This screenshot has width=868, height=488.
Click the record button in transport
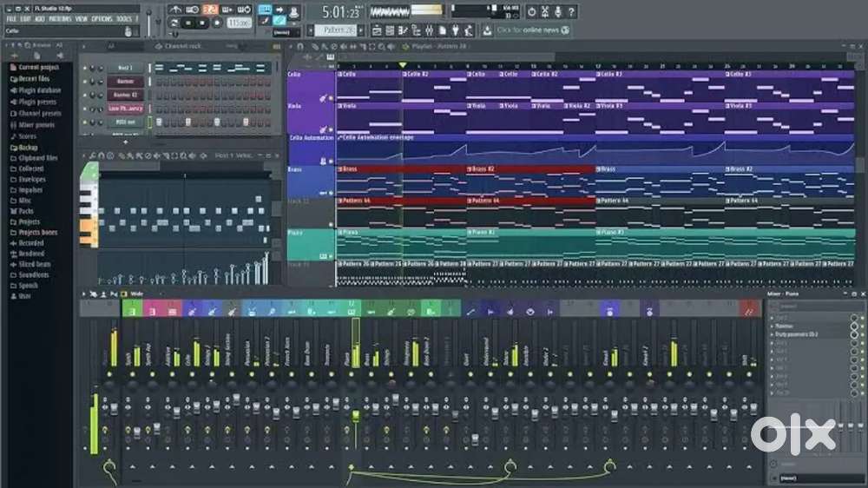coord(217,23)
